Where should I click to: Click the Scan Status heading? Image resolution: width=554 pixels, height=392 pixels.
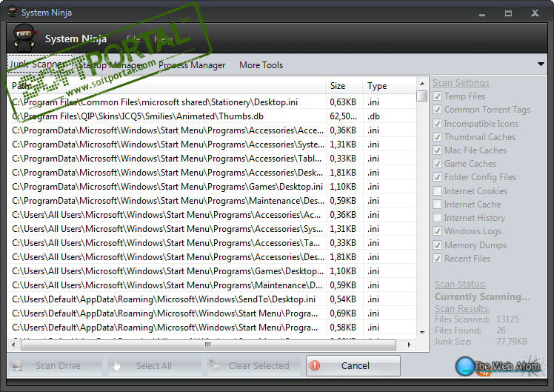click(460, 285)
